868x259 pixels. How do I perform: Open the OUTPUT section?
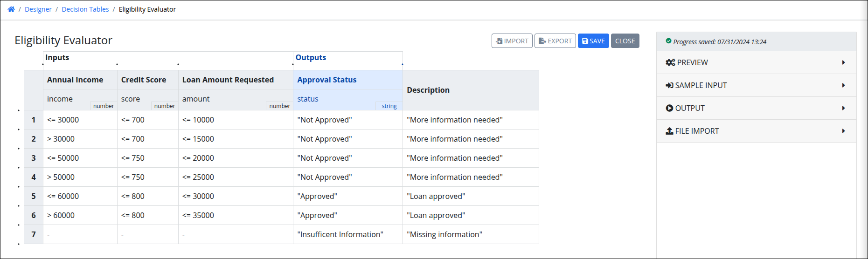pyautogui.click(x=756, y=108)
